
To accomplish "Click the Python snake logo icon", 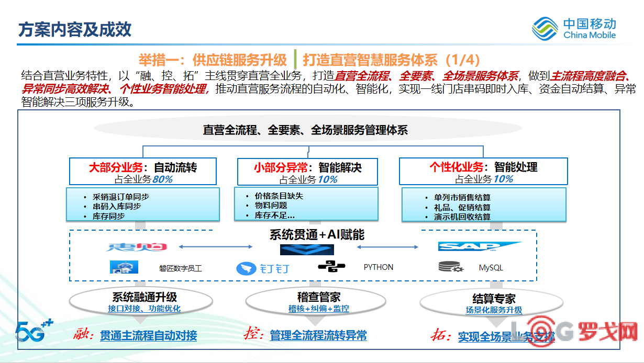I will [x=331, y=267].
